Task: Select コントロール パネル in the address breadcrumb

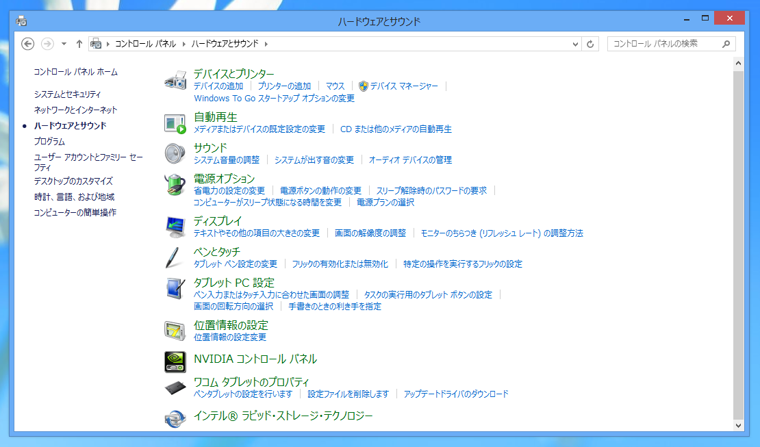Action: [x=145, y=44]
